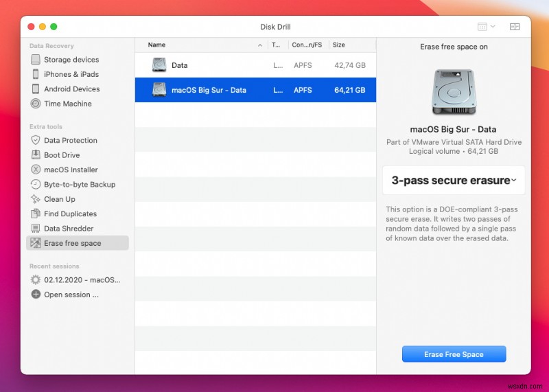
Task: Launch Byte-to-byte Backup tool icon
Action: (x=36, y=184)
